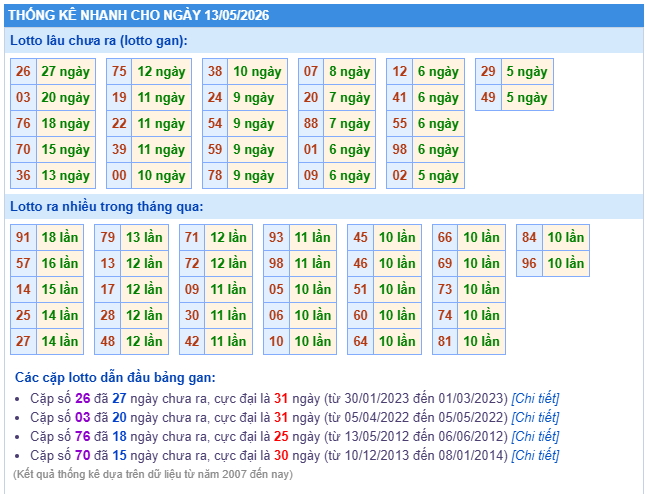Image resolution: width=647 pixels, height=494 pixels.
Task: Select lotto gan number 59 cell
Action: coord(215,149)
